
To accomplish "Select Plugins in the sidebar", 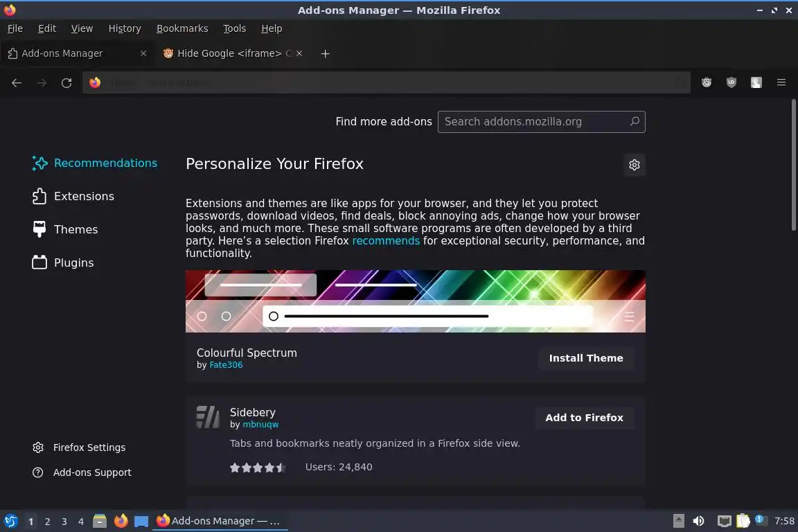I will 64,262.
